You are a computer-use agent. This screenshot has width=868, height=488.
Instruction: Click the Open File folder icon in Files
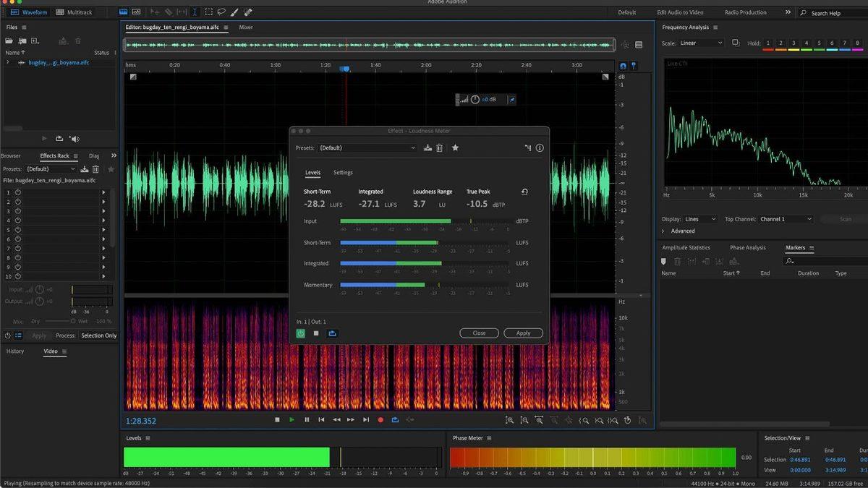(x=10, y=41)
